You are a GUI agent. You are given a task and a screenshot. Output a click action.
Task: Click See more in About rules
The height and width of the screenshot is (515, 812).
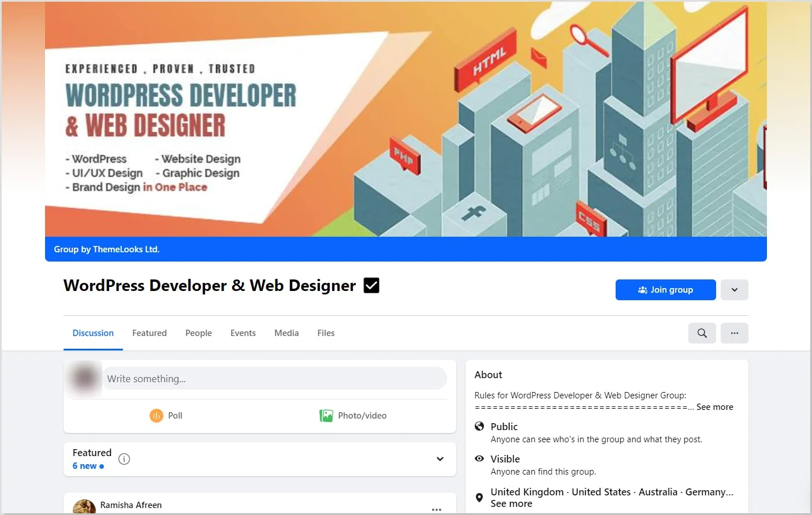[715, 407]
